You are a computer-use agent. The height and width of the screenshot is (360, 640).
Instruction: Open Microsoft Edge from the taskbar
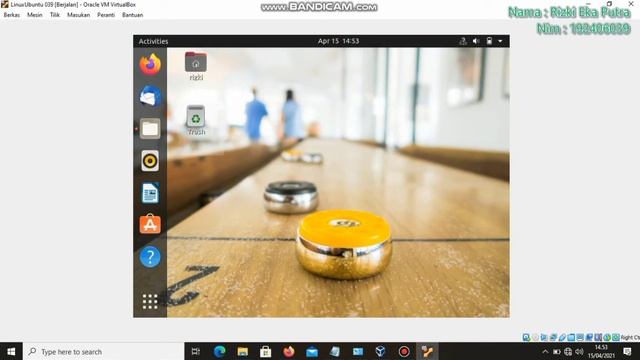[220, 351]
